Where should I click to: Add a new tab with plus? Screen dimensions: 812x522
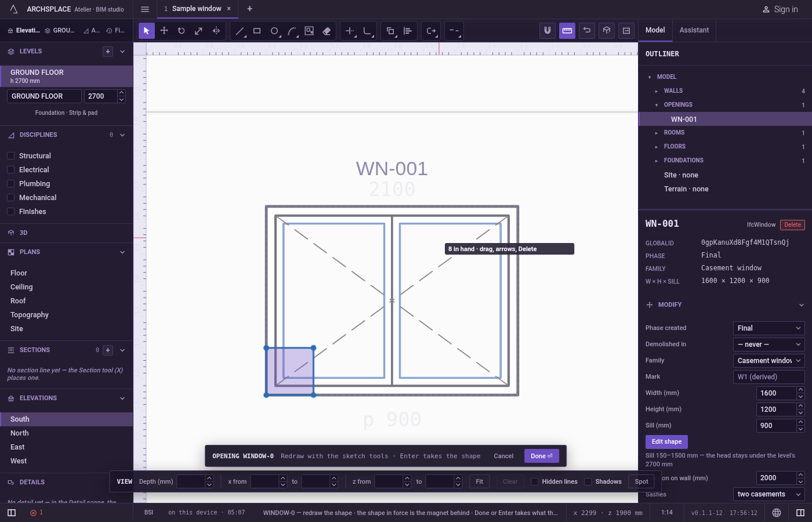[x=249, y=9]
